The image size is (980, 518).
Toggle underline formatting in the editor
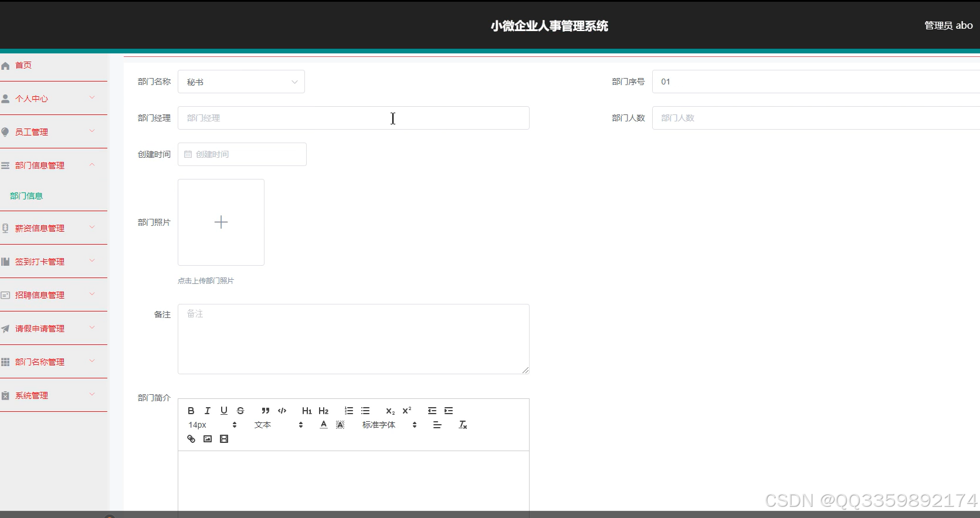coord(224,411)
